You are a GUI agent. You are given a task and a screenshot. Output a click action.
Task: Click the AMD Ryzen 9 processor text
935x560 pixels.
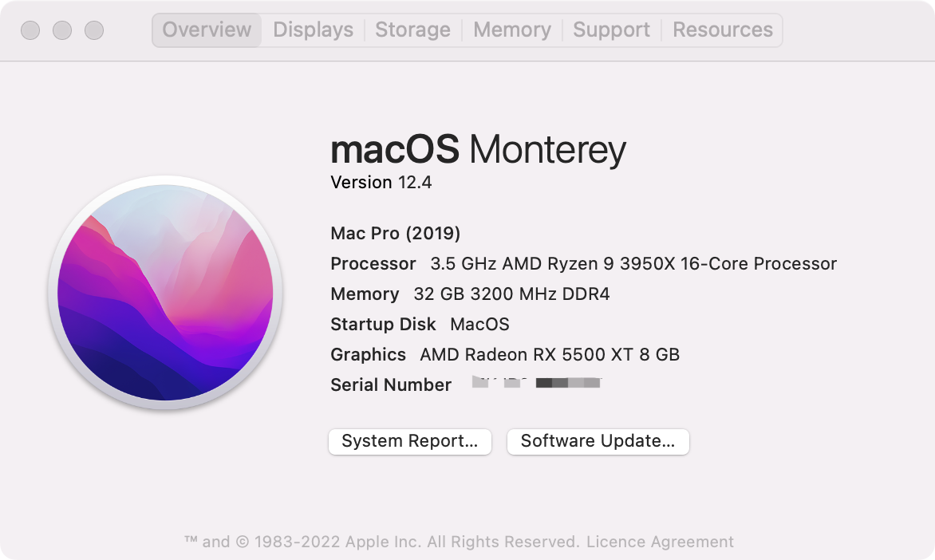tap(633, 263)
